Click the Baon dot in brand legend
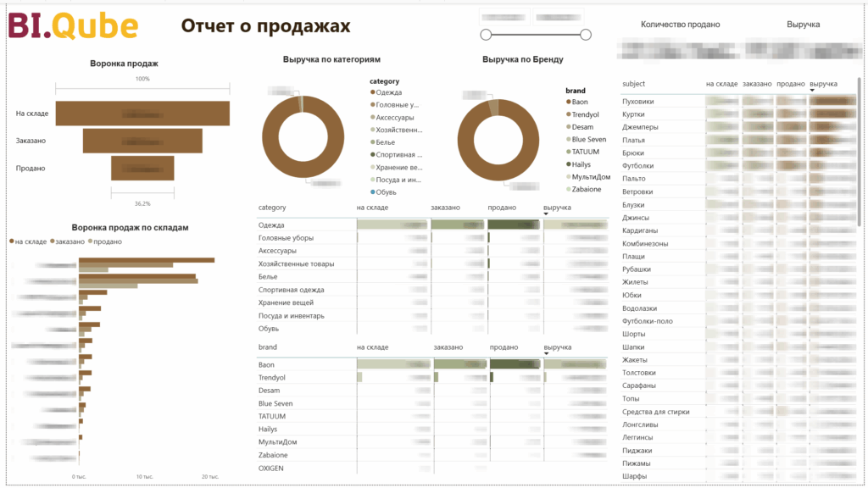 [568, 102]
